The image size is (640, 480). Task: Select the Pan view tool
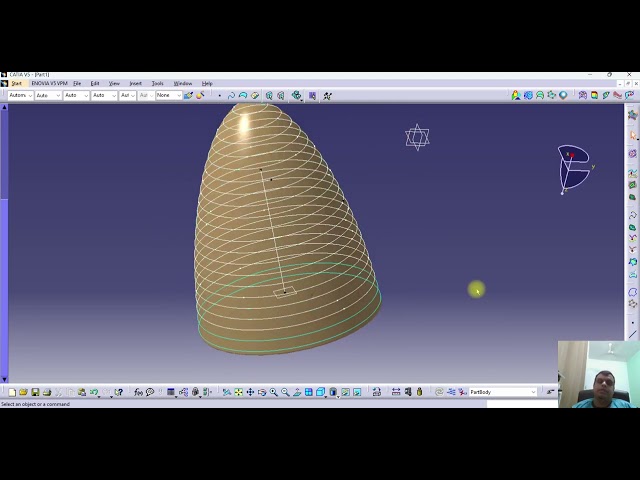point(250,392)
